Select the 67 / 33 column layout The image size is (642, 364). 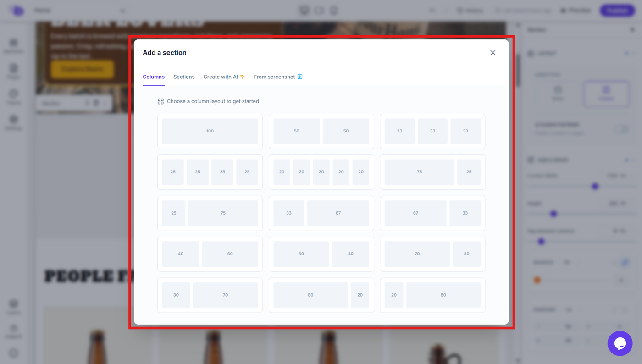point(432,213)
